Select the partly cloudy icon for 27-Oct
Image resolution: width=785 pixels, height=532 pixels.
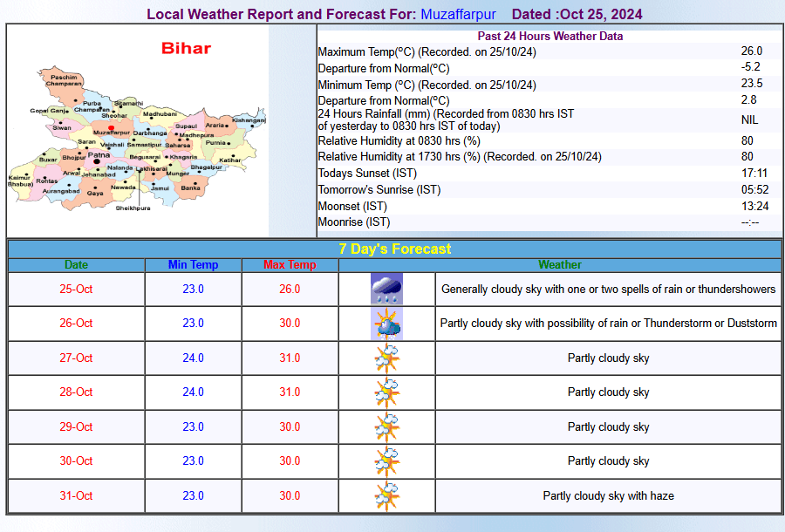tap(386, 358)
